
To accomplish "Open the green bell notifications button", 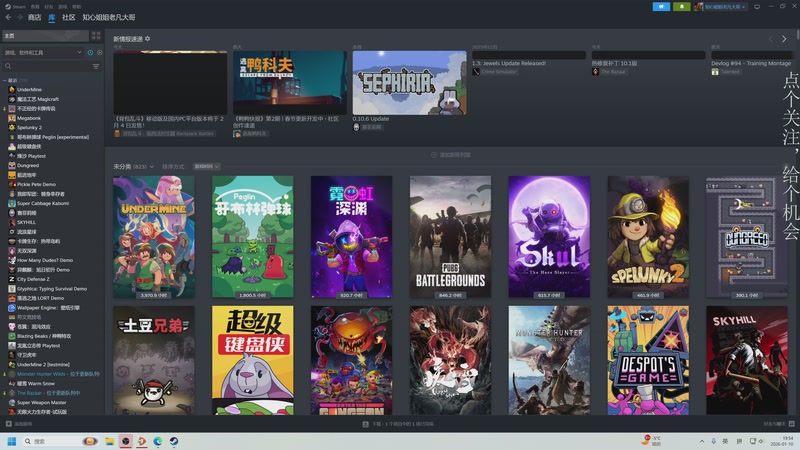I will (682, 7).
